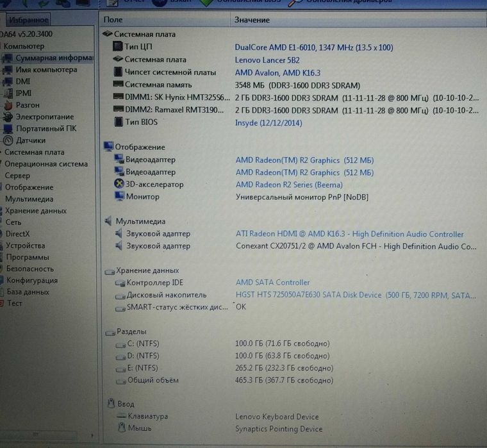The width and height of the screenshot is (487, 448).
Task: Open the Lenovo Lancer 5B2 link
Action: coord(267,60)
